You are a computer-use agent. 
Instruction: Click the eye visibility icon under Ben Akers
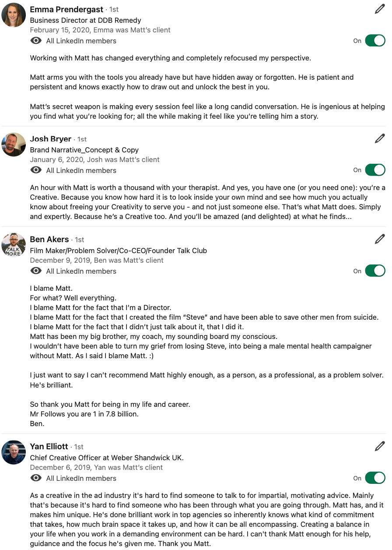point(36,271)
